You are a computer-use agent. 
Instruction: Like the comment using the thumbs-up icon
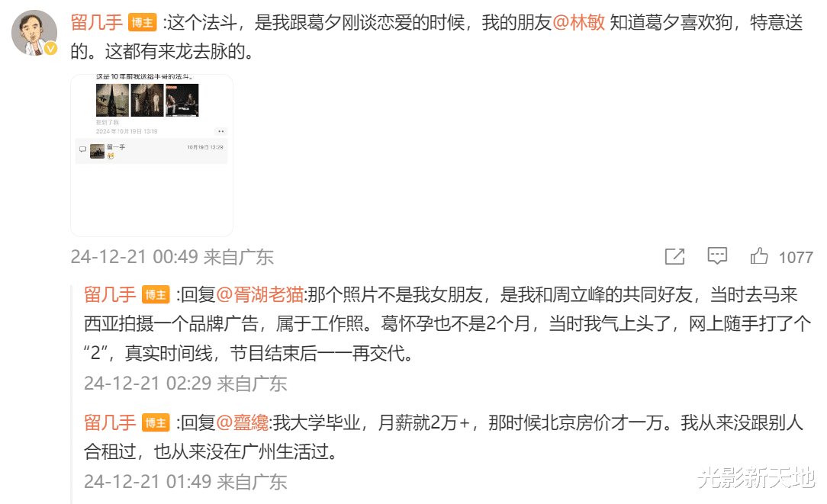coord(759,255)
